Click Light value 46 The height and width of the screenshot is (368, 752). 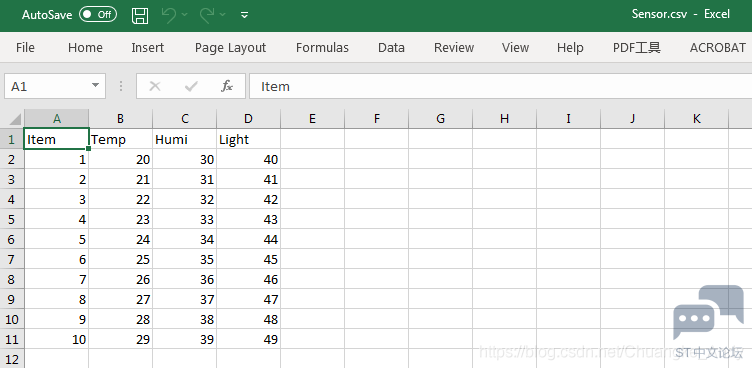[x=248, y=279]
